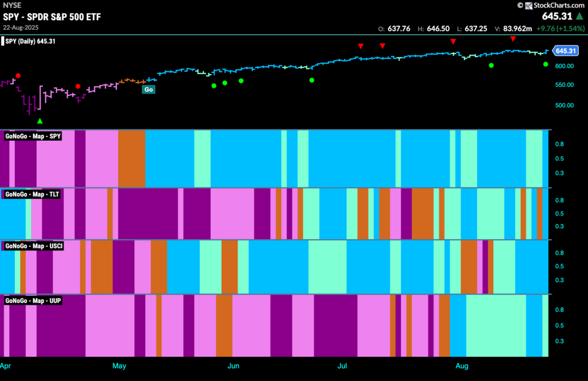Select the GoNoGo - Map - SPY panel label

[x=33, y=136]
